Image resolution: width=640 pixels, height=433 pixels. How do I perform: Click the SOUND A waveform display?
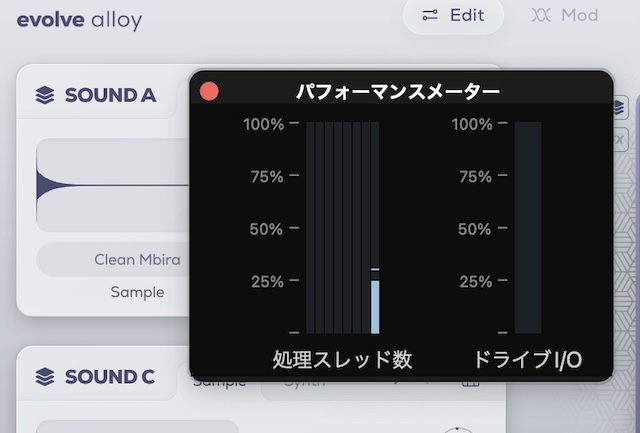(x=112, y=185)
